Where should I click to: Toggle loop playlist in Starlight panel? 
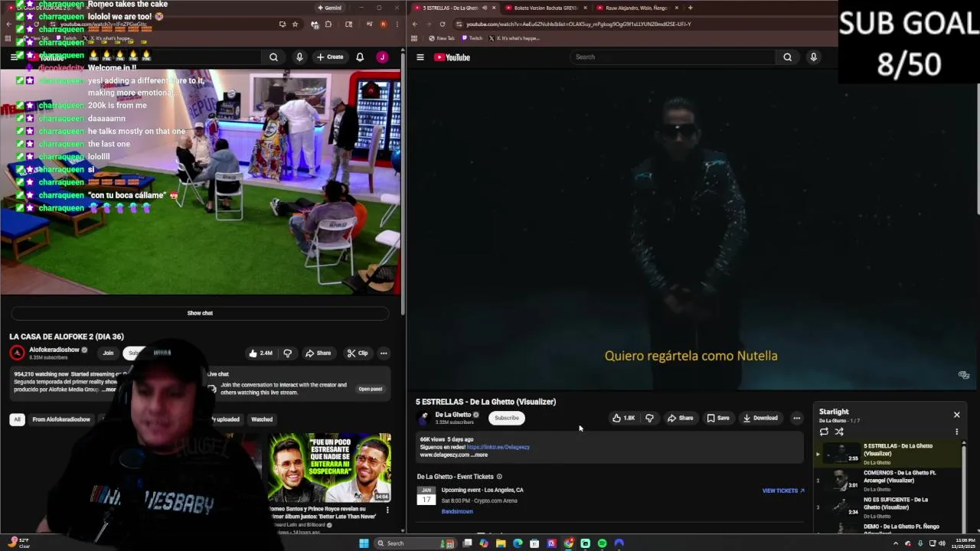(x=824, y=432)
